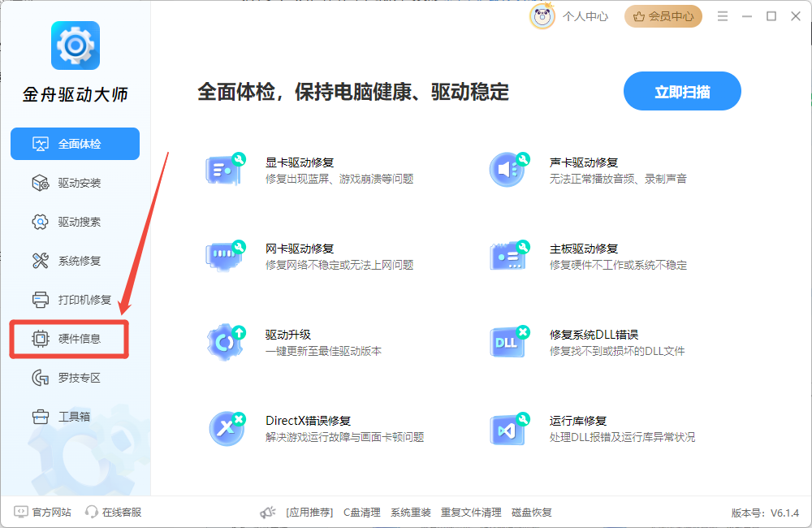Click 一键更新至最佳驱动版本 description
This screenshot has height=528, width=812.
coord(323,351)
